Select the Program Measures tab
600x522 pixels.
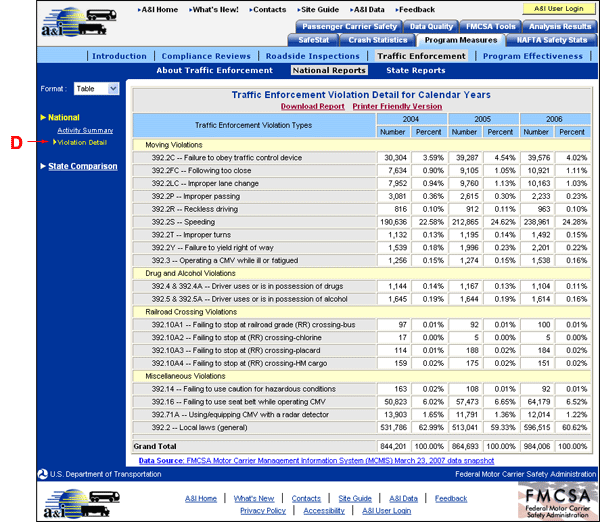461,40
